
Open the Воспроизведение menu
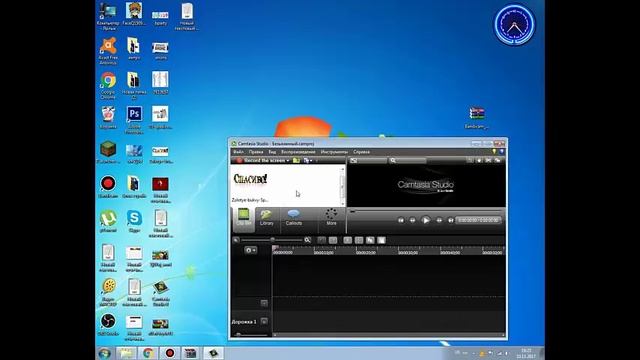click(x=298, y=152)
